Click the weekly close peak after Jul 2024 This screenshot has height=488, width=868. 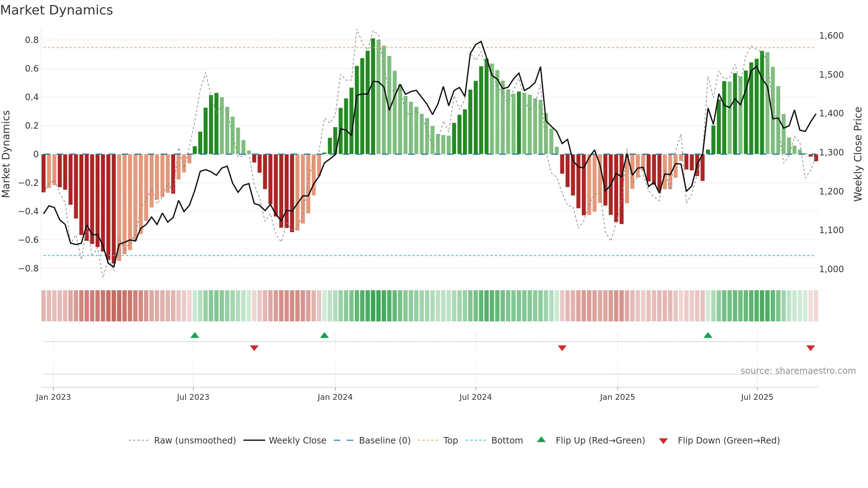click(x=481, y=41)
